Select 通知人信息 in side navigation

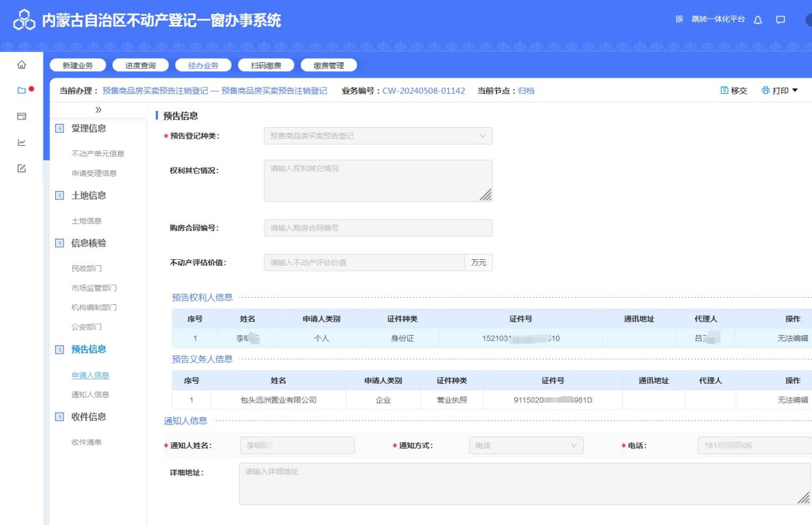(x=90, y=395)
